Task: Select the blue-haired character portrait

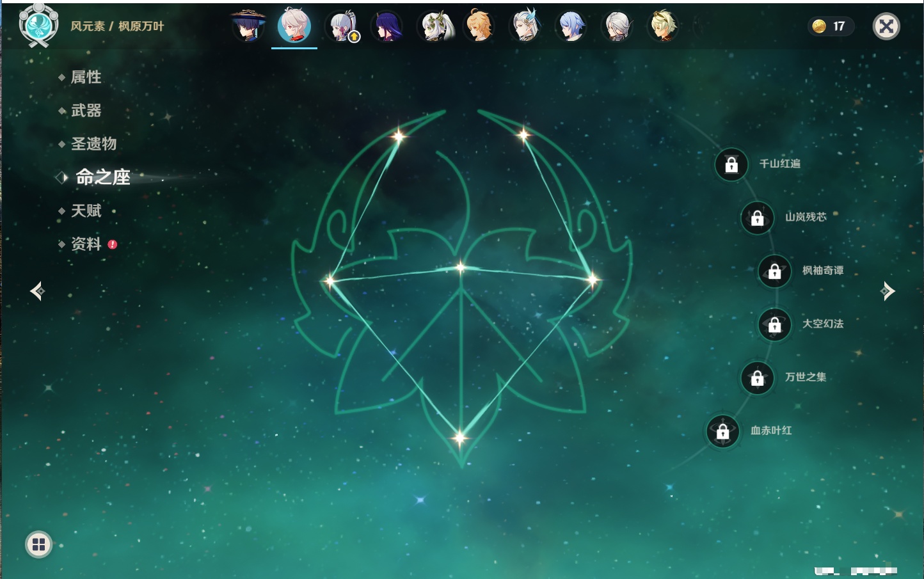Action: pos(571,26)
